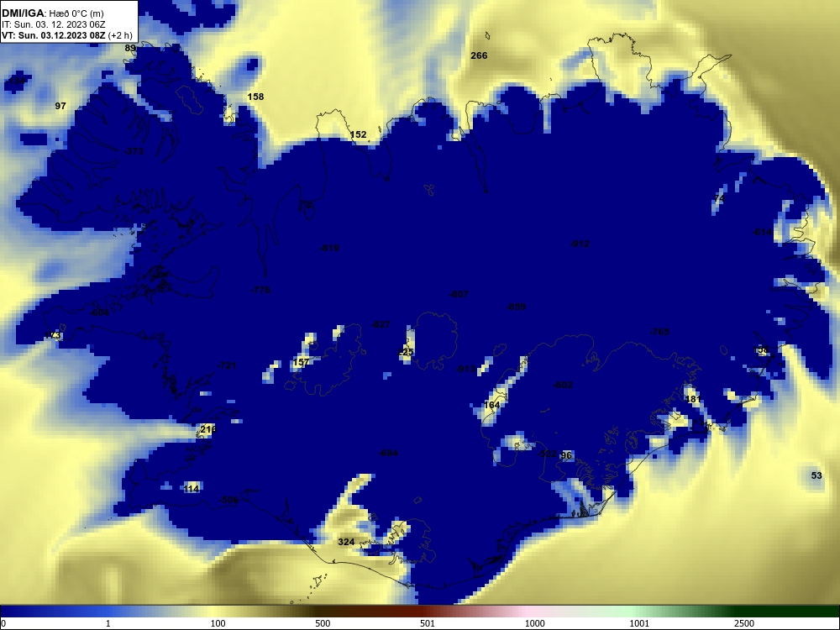
Task: Click the legend label 2500
Action: pos(744,623)
